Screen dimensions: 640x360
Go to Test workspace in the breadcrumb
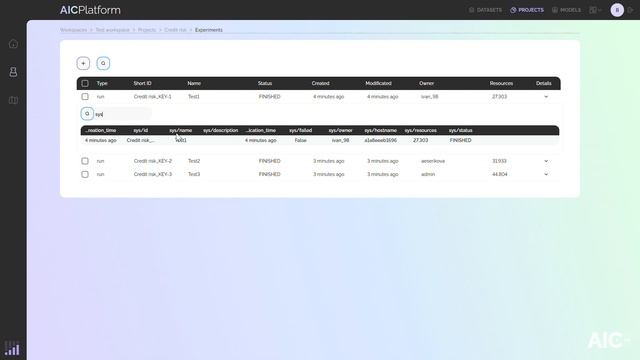pos(112,30)
